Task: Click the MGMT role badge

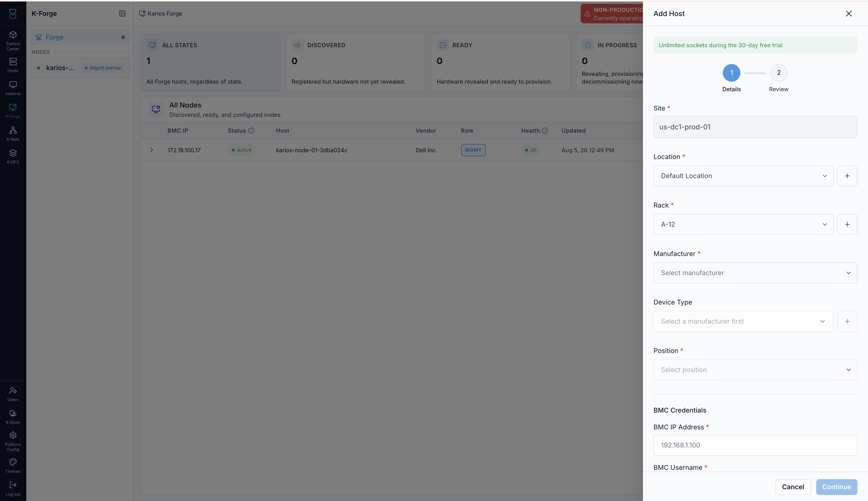Action: (473, 150)
